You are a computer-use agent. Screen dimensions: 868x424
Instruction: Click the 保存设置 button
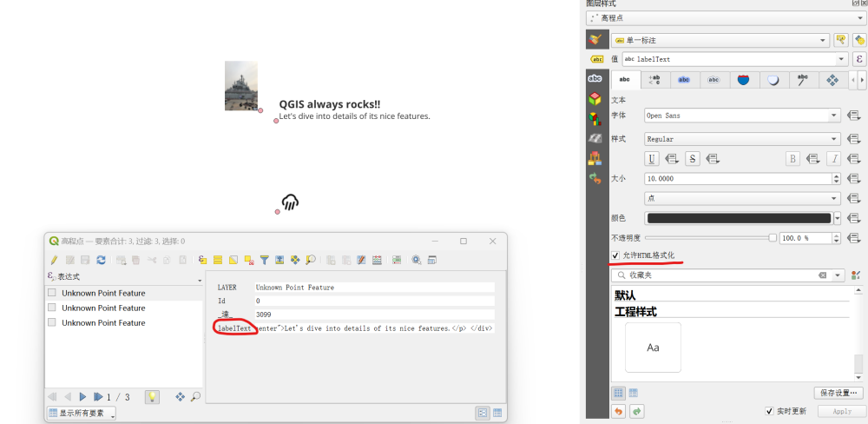pyautogui.click(x=838, y=393)
